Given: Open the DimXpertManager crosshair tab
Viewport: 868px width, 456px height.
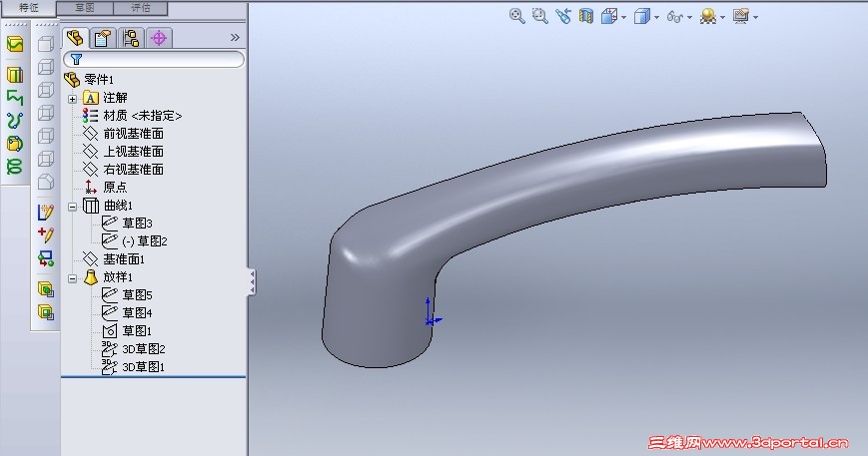Looking at the screenshot, I should click(159, 38).
